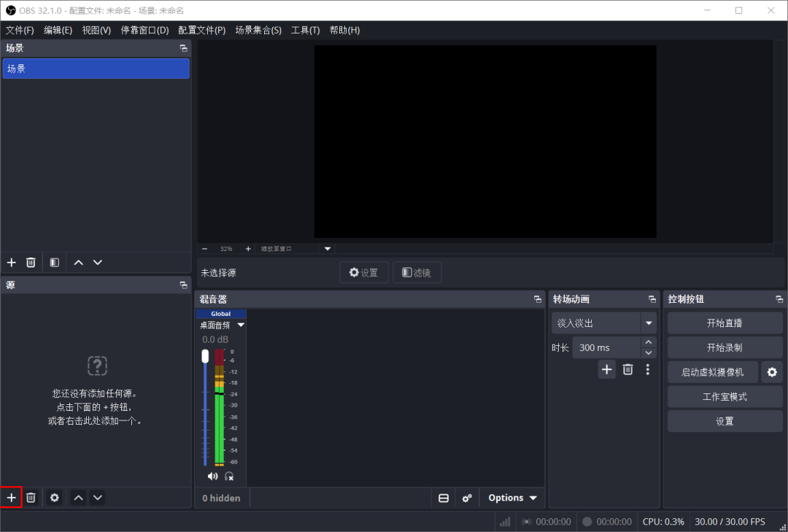
Task: Open the 工具(T) menu
Action: coord(305,30)
